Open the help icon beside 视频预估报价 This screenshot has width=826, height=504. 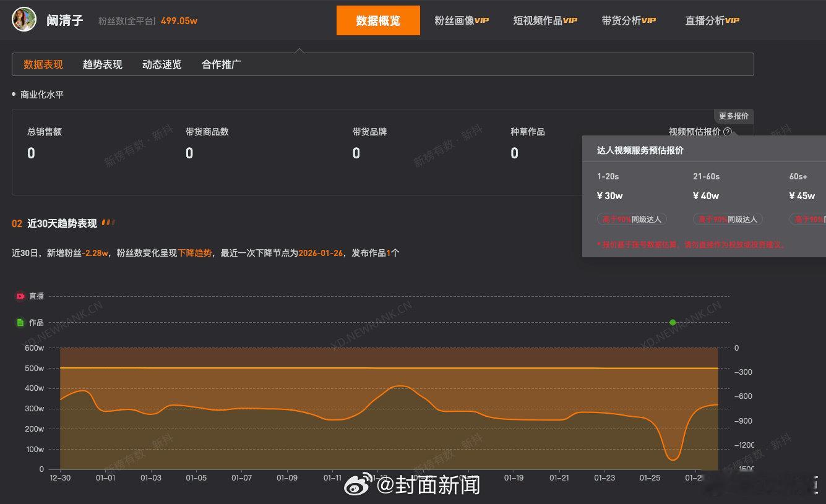point(728,131)
